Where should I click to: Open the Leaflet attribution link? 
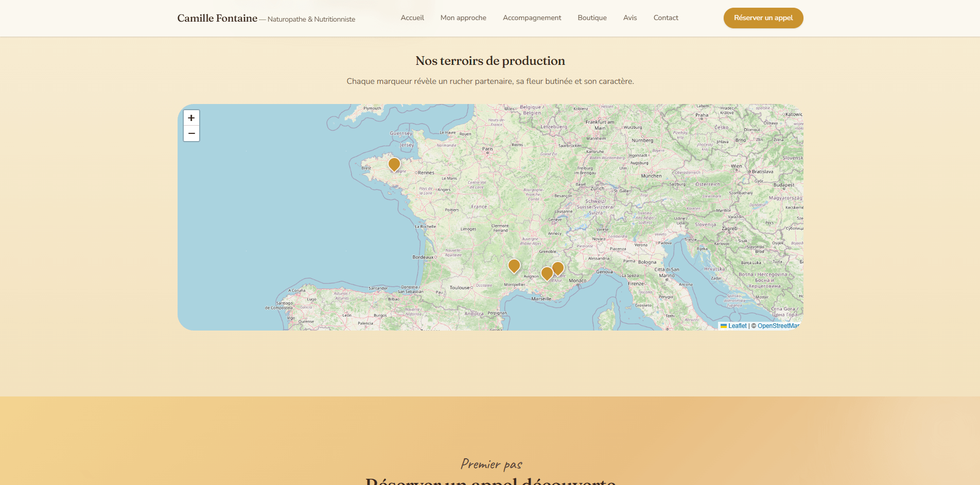point(737,326)
